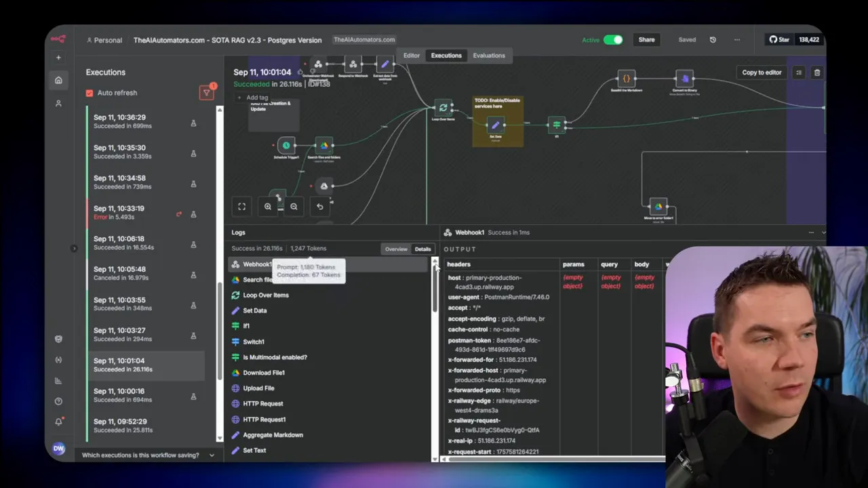Screen dimensions: 868x488
Task: Click Add tag under execution title
Action: (x=253, y=98)
